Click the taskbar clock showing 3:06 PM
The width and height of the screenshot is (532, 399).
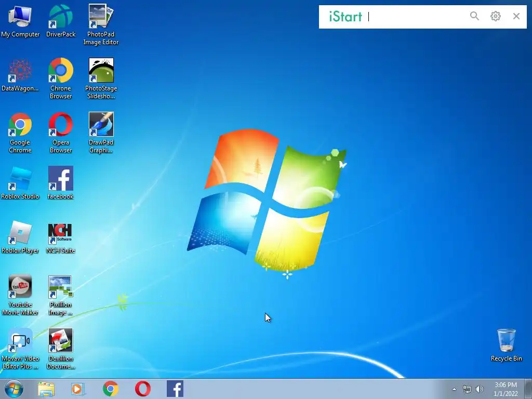[506, 389]
